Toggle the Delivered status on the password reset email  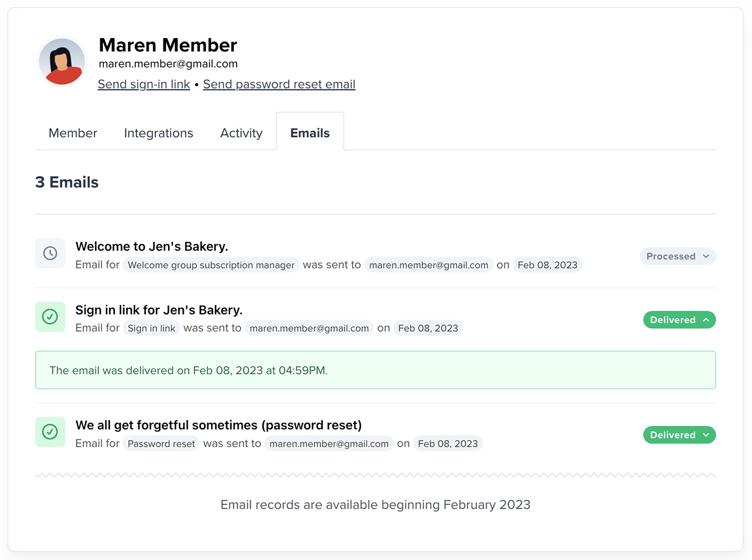point(679,435)
